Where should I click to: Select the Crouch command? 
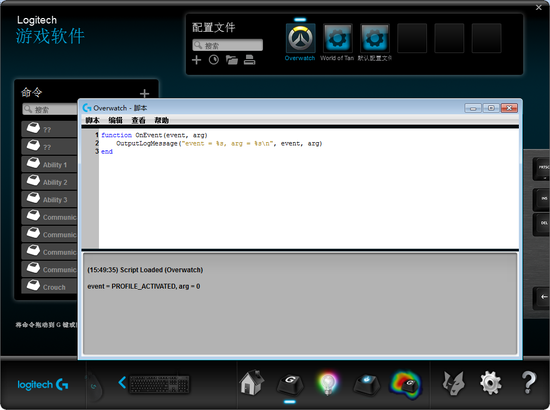(49, 287)
